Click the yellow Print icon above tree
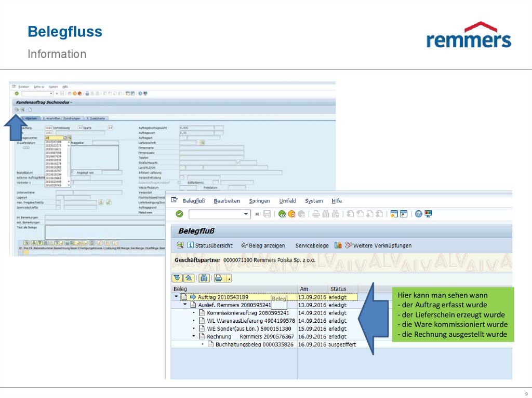Screen dimensions: 532x398 219,278
